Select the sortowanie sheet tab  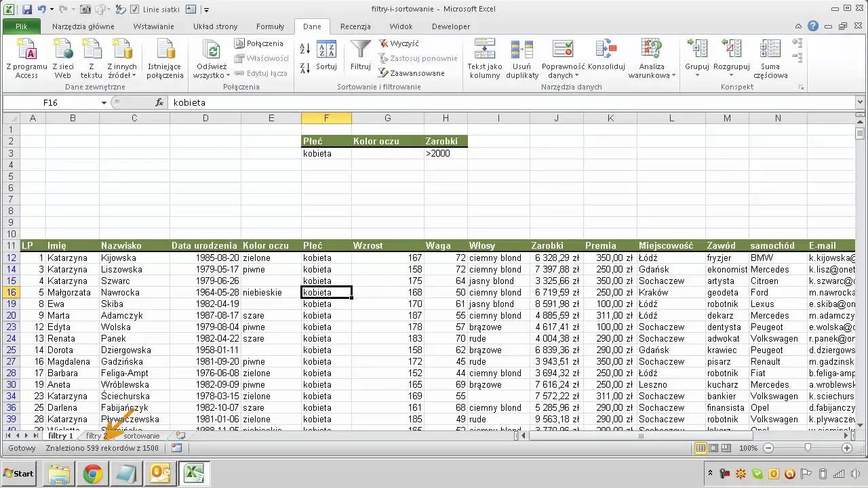coord(141,436)
